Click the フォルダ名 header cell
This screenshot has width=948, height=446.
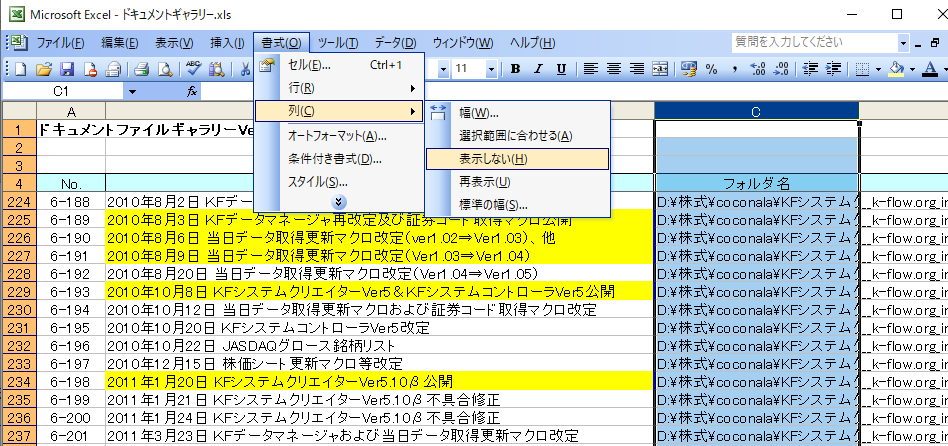click(756, 184)
